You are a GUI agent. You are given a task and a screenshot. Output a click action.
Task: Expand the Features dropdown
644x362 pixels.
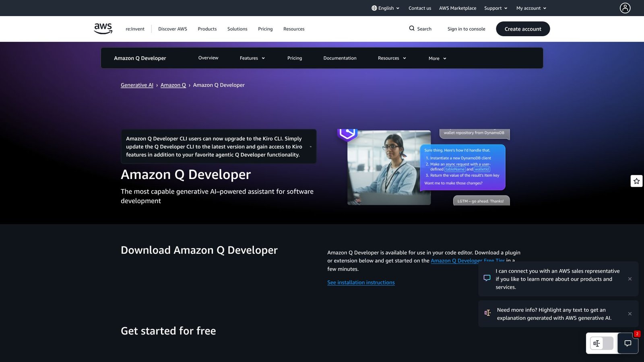pos(252,58)
